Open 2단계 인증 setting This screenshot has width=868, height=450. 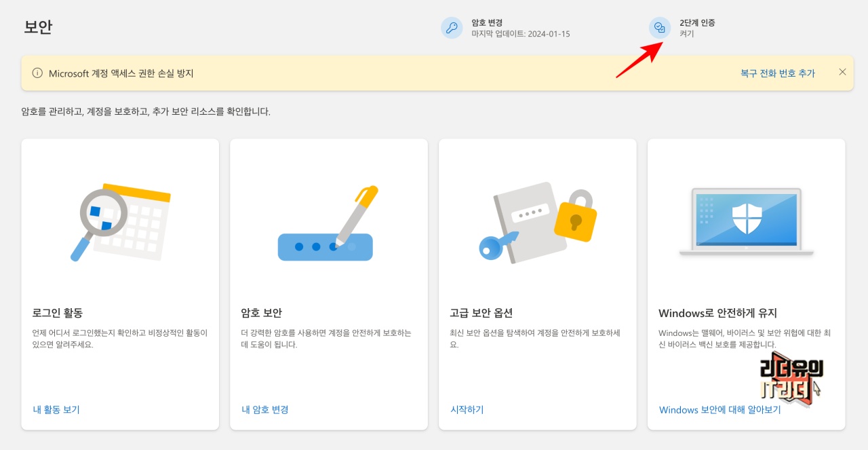point(697,22)
